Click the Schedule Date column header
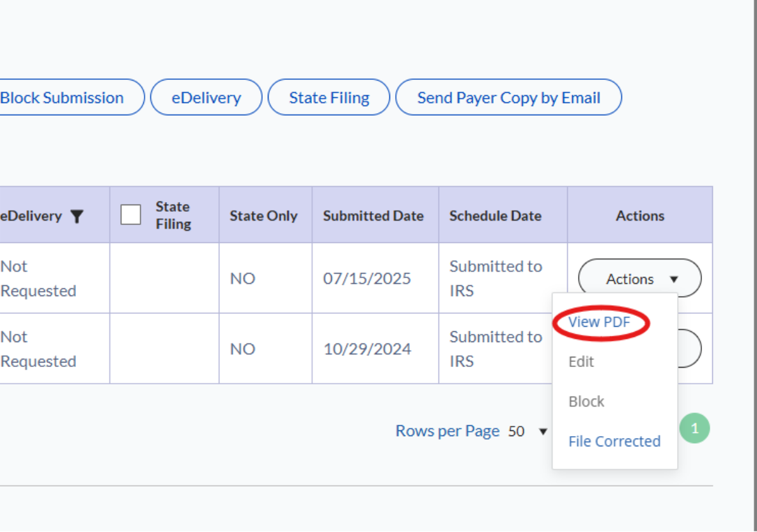Image resolution: width=757 pixels, height=532 pixels. coord(495,215)
